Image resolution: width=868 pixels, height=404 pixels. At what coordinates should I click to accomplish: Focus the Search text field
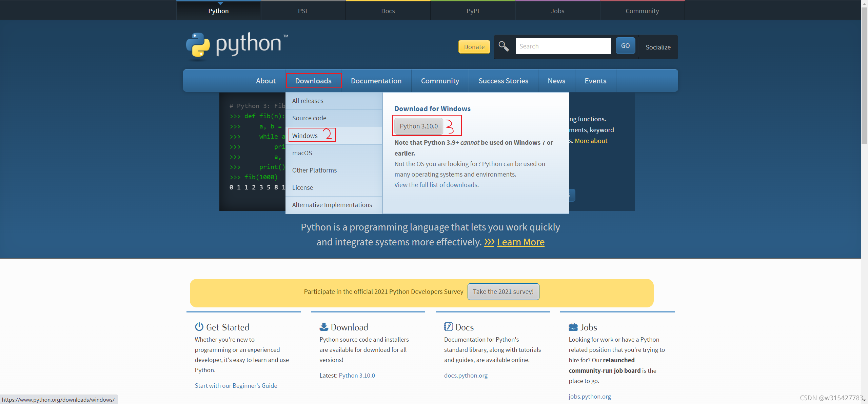coord(563,46)
